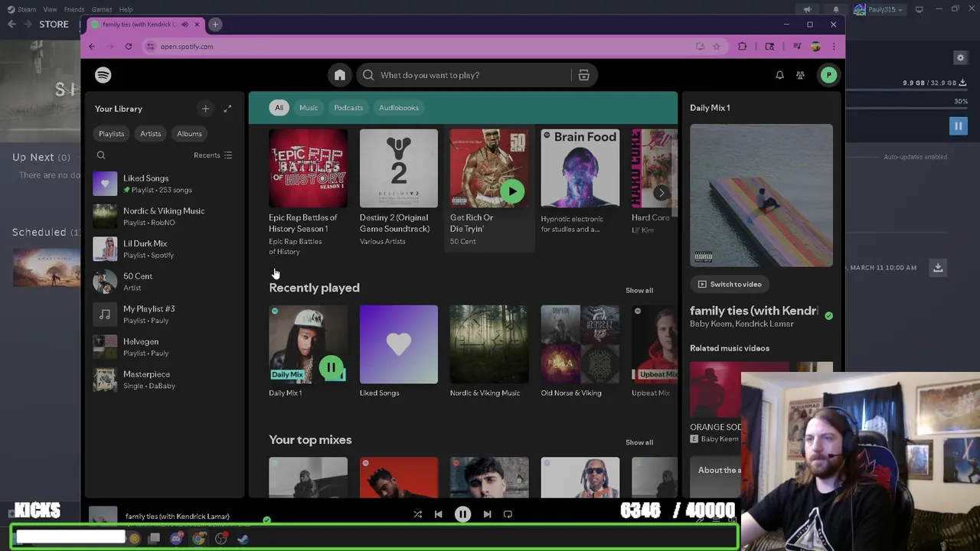Click Switch to video button

pyautogui.click(x=730, y=284)
